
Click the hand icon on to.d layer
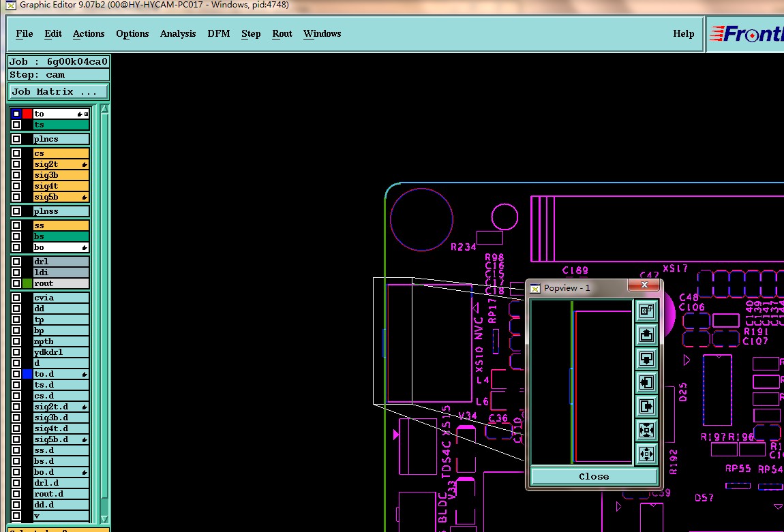click(85, 374)
